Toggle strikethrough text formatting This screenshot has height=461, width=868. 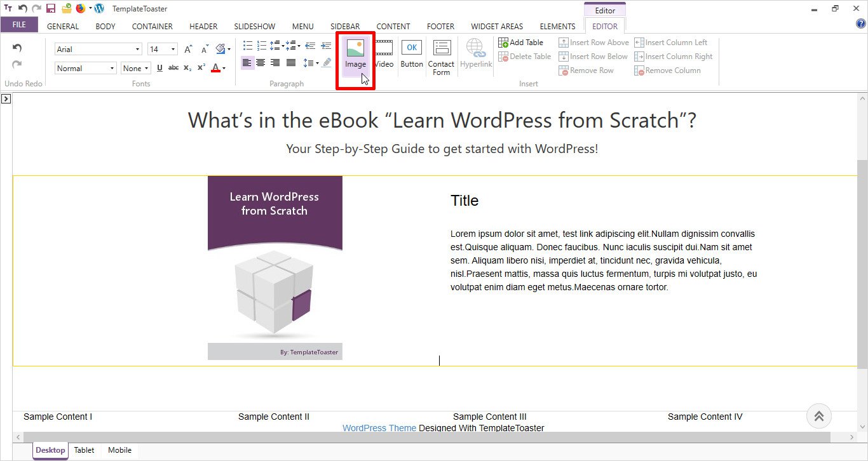[173, 68]
